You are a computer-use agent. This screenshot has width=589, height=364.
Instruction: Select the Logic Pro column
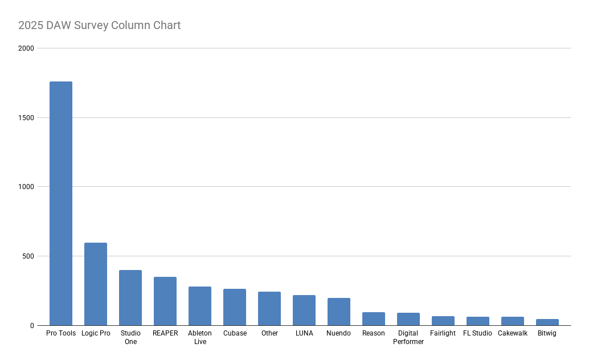[x=95, y=284]
